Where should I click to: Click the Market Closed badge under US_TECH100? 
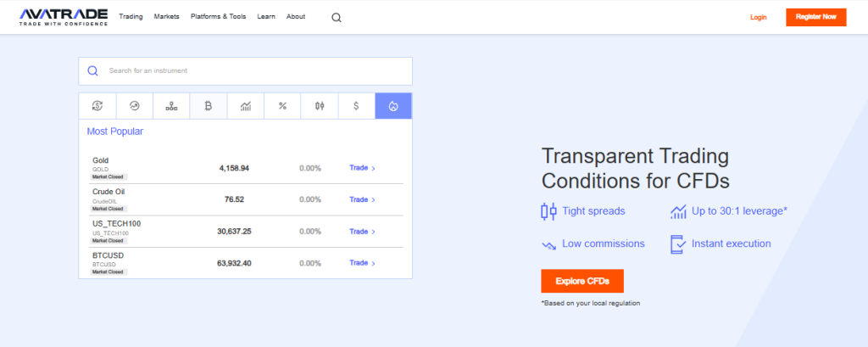tap(109, 241)
